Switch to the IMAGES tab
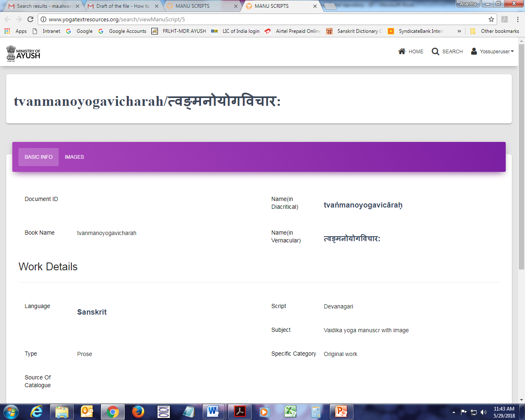Viewport: 525px width, 420px height. pos(74,157)
